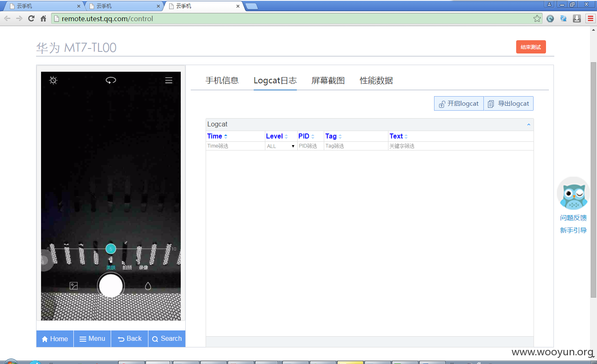Open the gallery thumbnail icon in camera
The height and width of the screenshot is (364, 597).
74,286
